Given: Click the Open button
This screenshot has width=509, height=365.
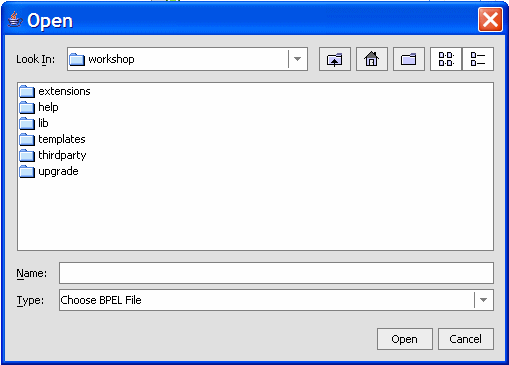Looking at the screenshot, I should click(x=405, y=339).
